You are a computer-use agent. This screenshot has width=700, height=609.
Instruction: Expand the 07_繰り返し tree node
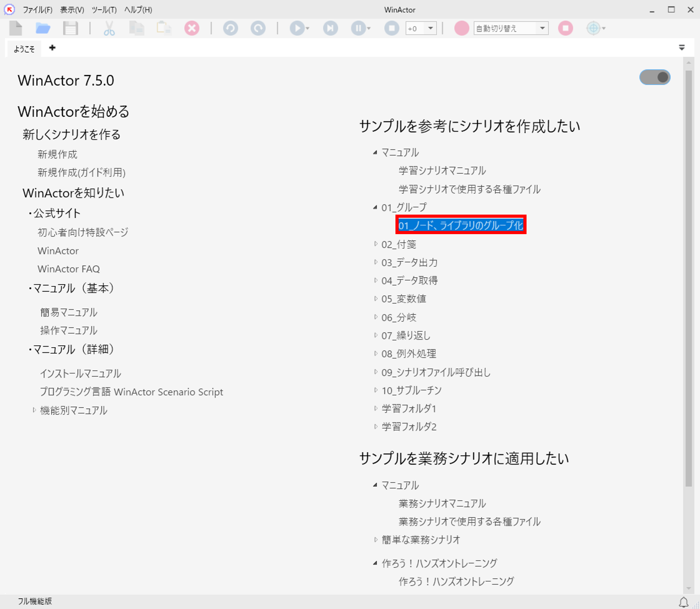click(375, 335)
